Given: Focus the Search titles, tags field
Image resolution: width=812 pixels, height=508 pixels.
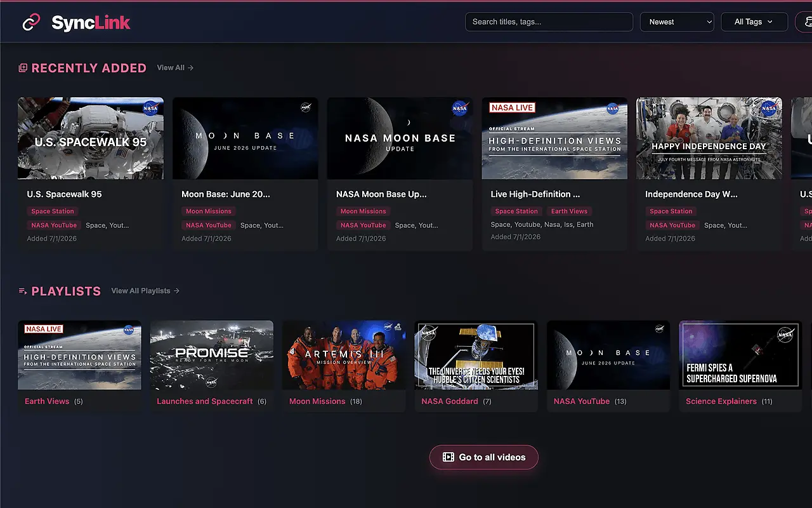Looking at the screenshot, I should point(549,22).
